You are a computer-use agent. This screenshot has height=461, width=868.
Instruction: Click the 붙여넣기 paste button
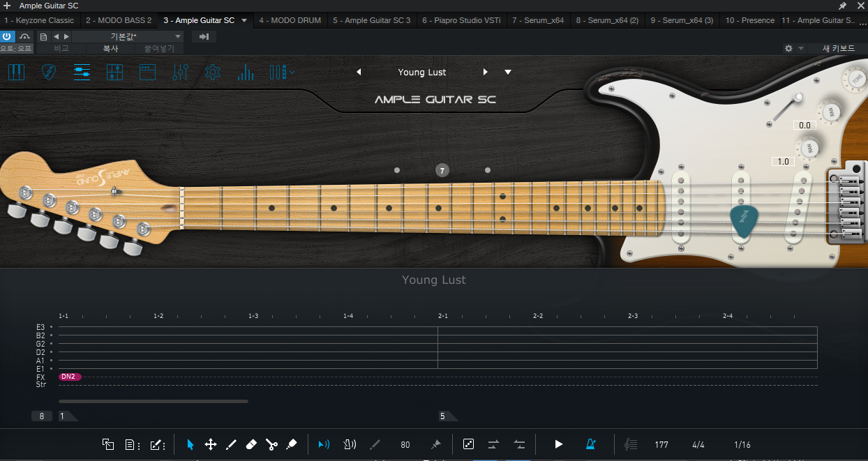click(x=159, y=49)
